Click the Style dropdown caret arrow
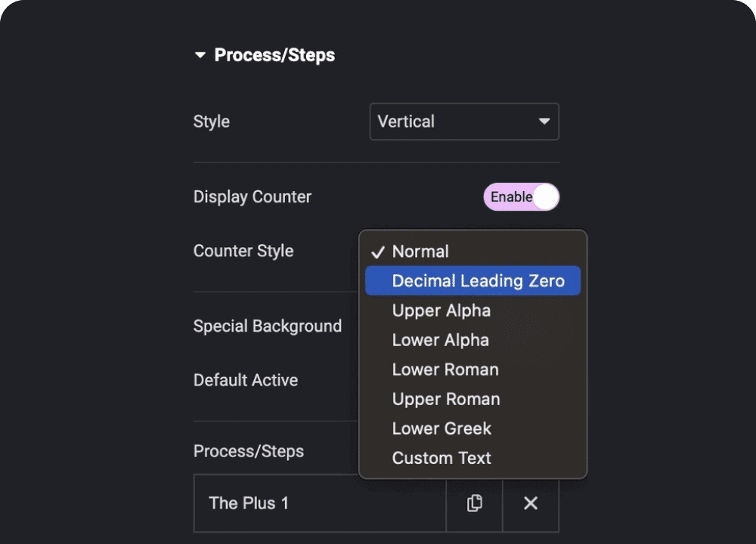This screenshot has width=756, height=544. click(x=544, y=122)
